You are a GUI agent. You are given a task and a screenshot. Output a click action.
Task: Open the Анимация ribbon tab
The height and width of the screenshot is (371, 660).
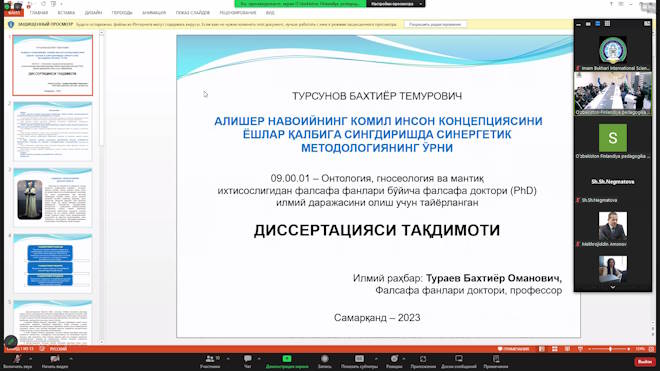pos(154,13)
